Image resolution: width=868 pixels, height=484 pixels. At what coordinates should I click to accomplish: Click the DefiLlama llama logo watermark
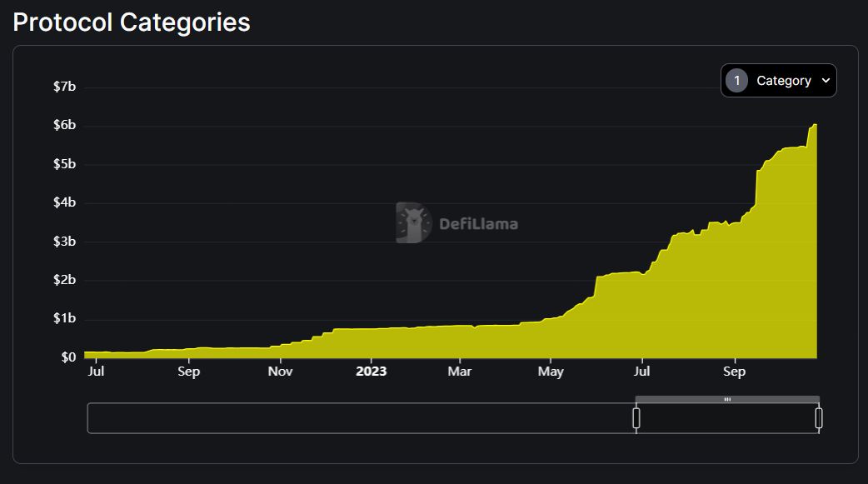tap(413, 222)
